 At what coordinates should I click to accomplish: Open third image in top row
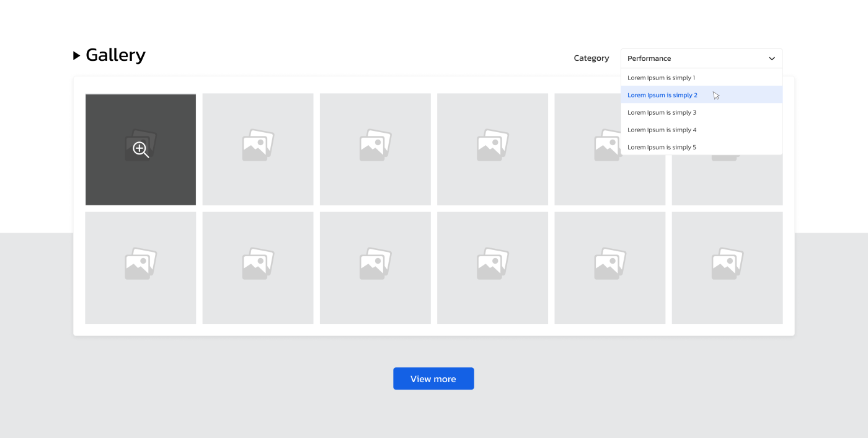coord(375,150)
